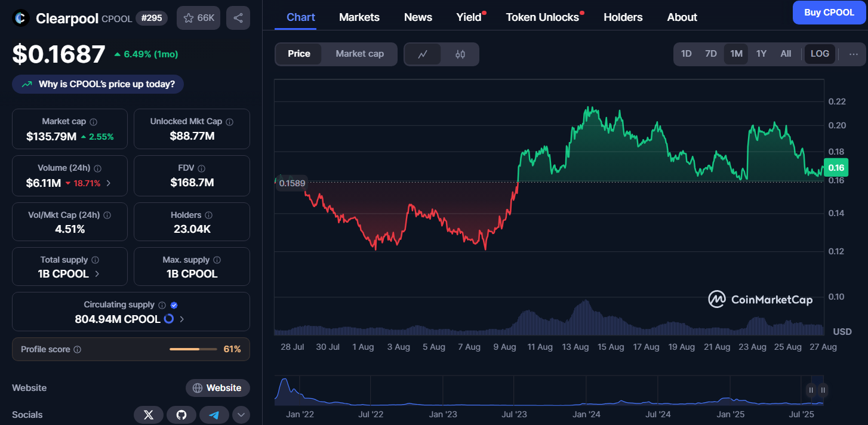
Task: Set chart range to 1D
Action: (x=687, y=54)
